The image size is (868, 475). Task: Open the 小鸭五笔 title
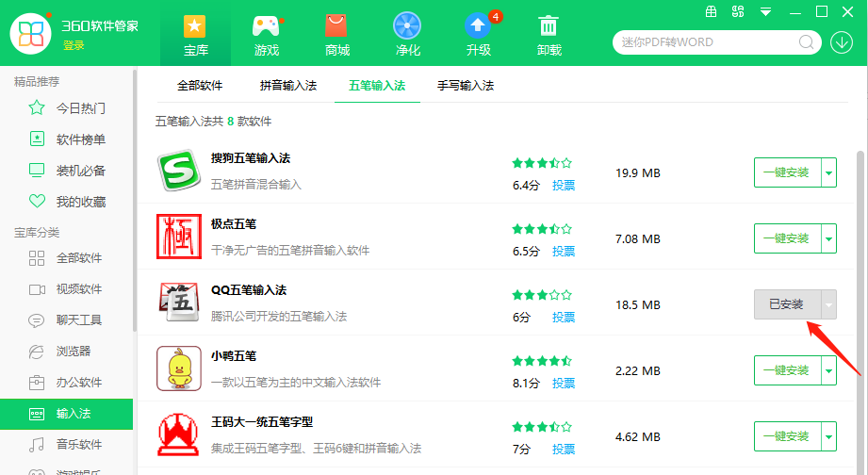coord(234,356)
